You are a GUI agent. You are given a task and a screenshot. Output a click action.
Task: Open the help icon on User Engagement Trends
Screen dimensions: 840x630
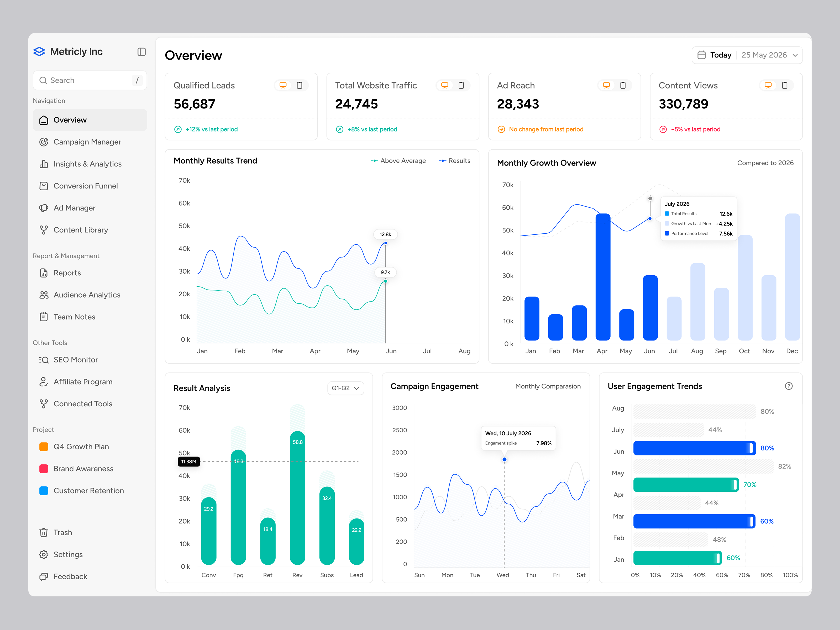[789, 386]
